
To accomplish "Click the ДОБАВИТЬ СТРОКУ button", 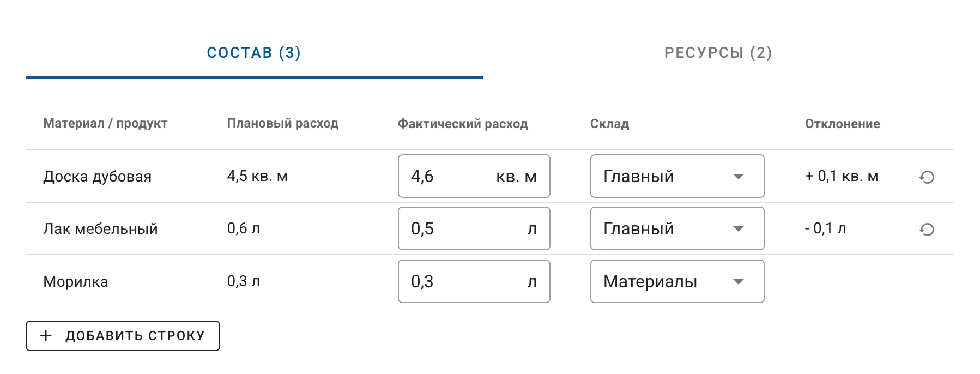I will (122, 335).
